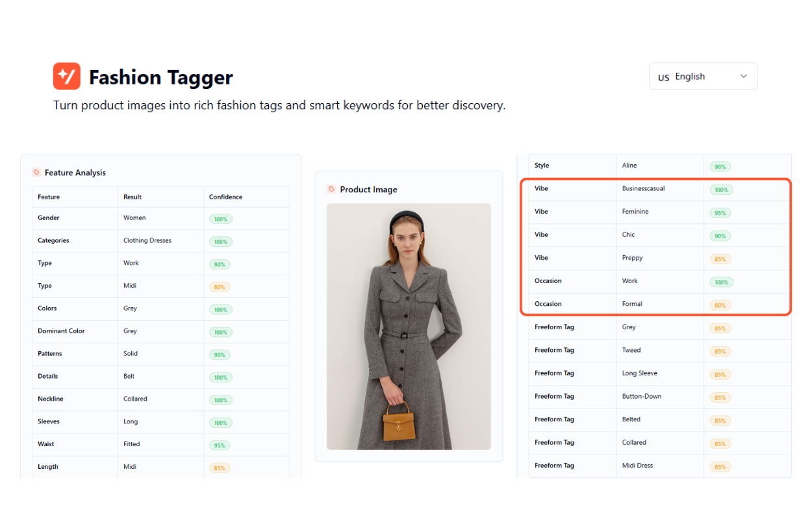Select the 100% confidence badge for Gender
The width and height of the screenshot is (812, 524).
[220, 218]
